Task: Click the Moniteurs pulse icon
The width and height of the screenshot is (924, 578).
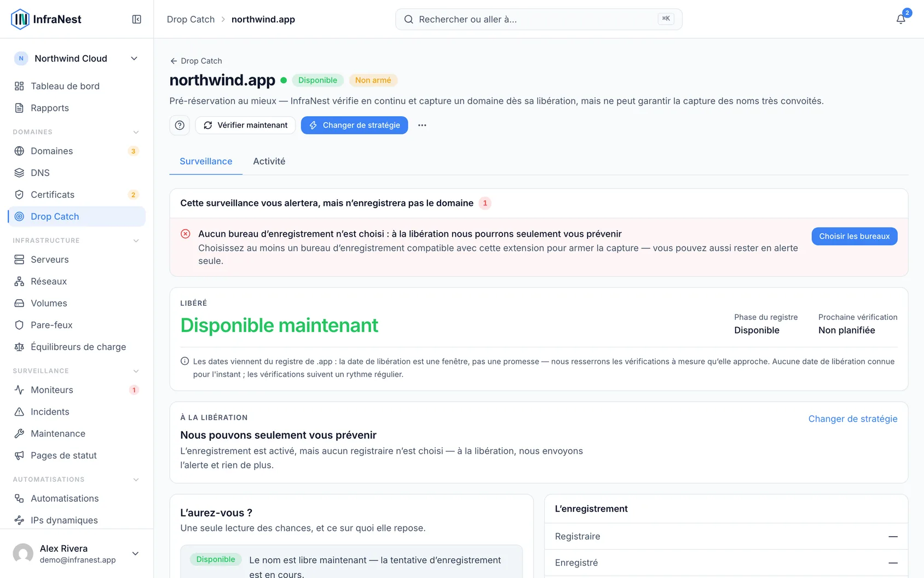Action: (x=19, y=390)
